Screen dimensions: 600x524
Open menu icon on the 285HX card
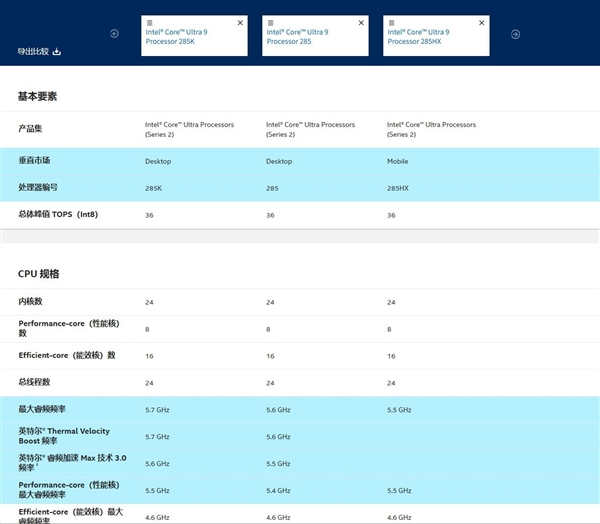coord(391,22)
